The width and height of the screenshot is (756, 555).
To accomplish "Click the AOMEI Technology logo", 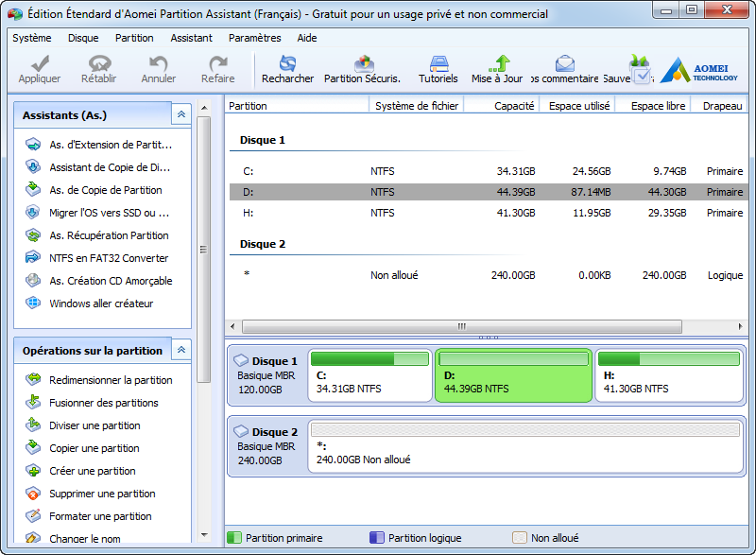I will 699,70.
